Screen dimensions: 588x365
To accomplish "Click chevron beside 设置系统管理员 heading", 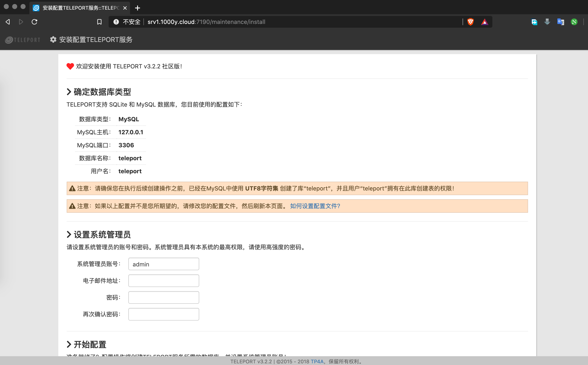I will tap(69, 234).
